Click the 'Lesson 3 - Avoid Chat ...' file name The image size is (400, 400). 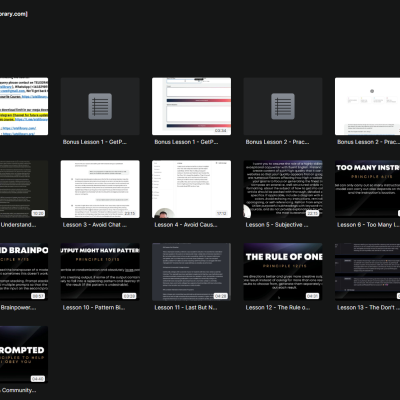[95, 225]
